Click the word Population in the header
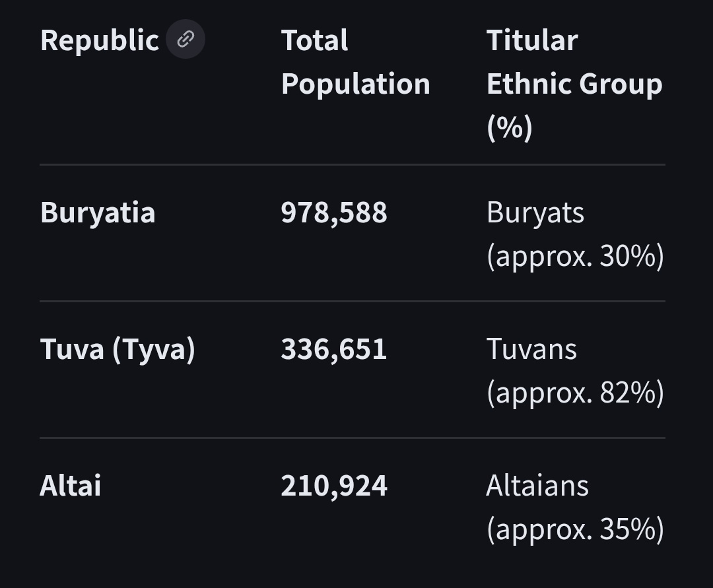The height and width of the screenshot is (588, 713). tap(356, 84)
